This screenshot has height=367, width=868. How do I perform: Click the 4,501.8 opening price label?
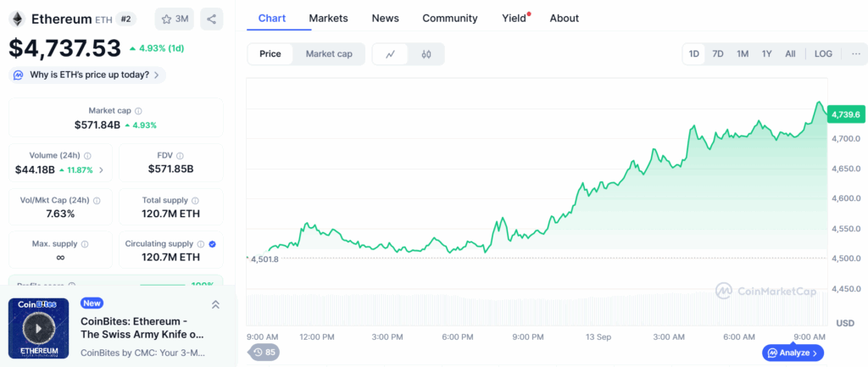(x=264, y=259)
